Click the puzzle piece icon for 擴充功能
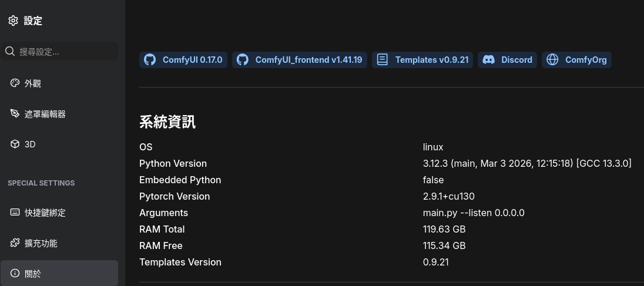This screenshot has width=644, height=286. point(15,243)
